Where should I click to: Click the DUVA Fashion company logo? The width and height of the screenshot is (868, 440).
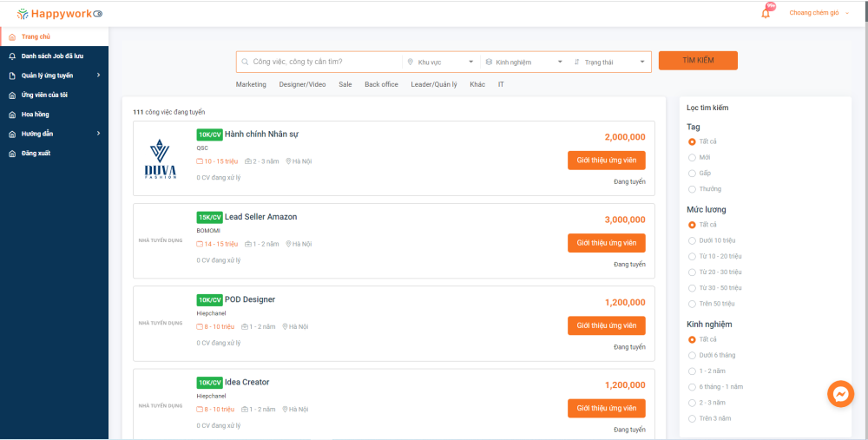point(161,159)
